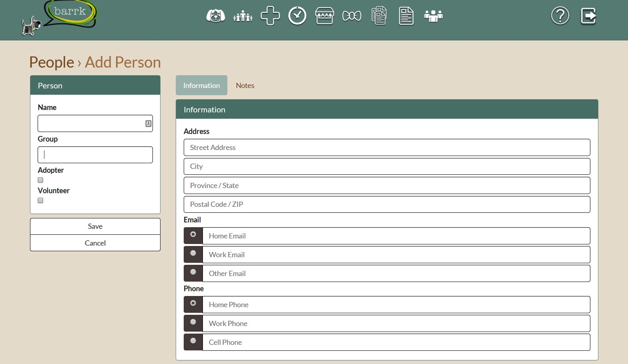Open the family group icon in the header
The width and height of the screenshot is (628, 364).
[x=243, y=16]
